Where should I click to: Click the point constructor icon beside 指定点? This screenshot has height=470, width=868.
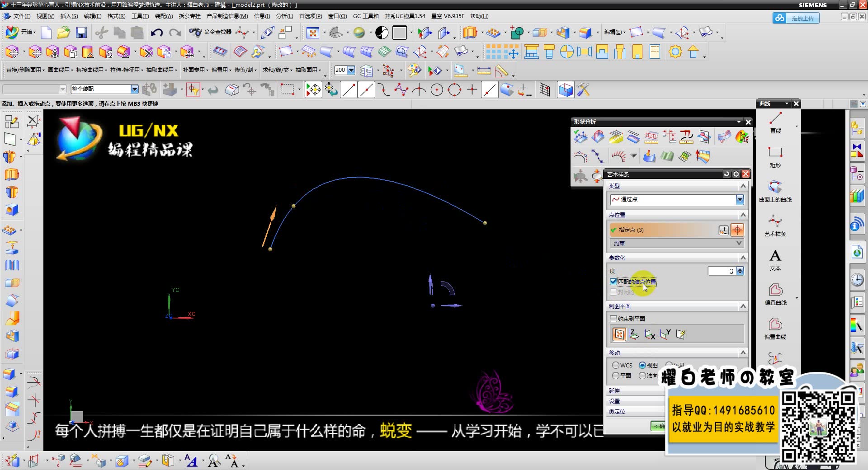(x=723, y=230)
